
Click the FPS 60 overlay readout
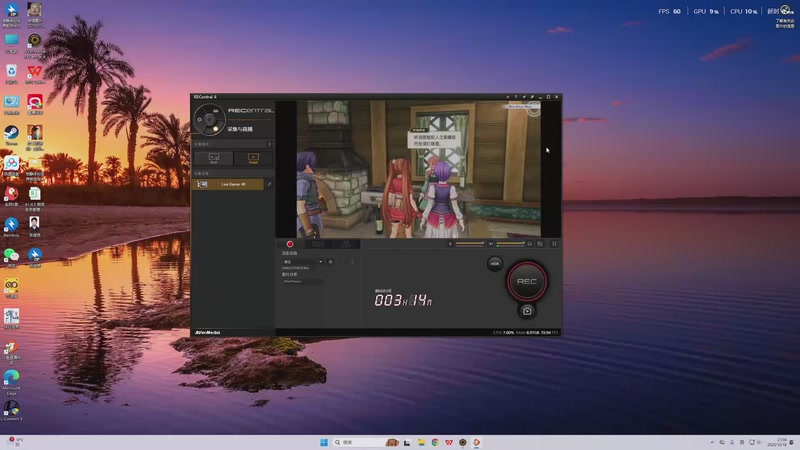click(669, 11)
